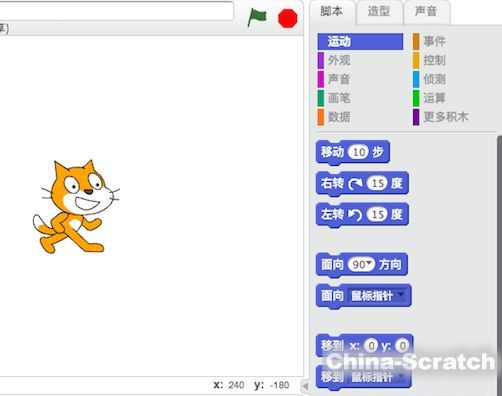This screenshot has height=396, width=502.
Task: Collapse the stage using small triangle handle
Action: (x=305, y=386)
